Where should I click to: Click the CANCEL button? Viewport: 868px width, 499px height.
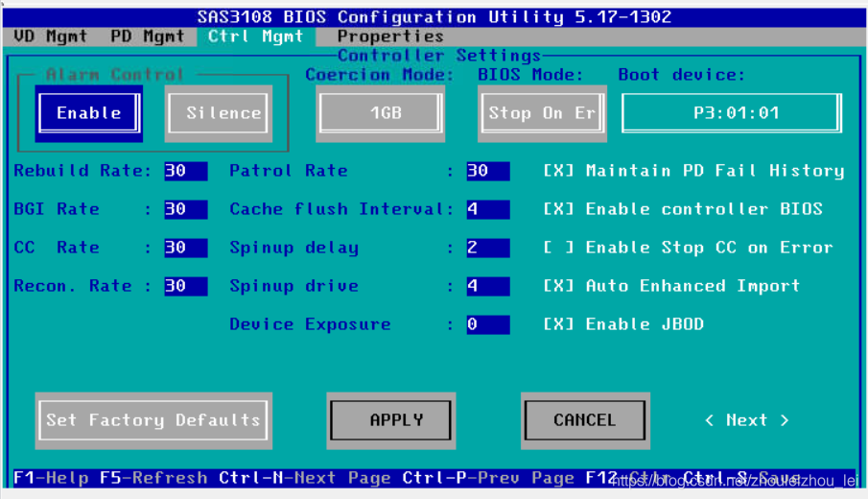click(585, 420)
